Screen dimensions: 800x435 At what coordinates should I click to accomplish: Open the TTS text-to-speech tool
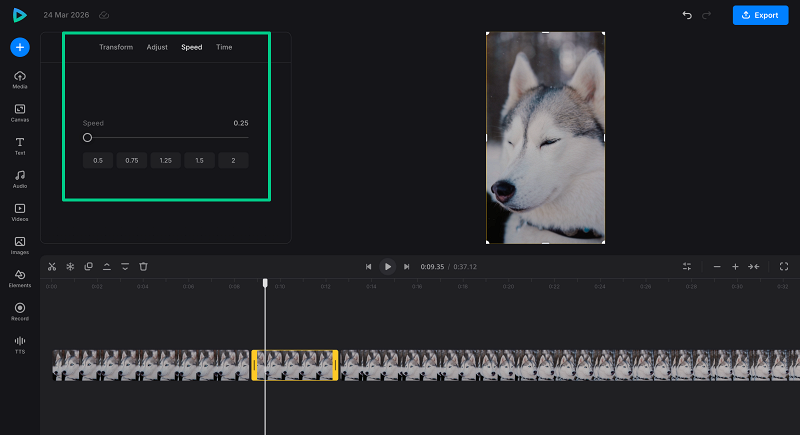[x=20, y=345]
